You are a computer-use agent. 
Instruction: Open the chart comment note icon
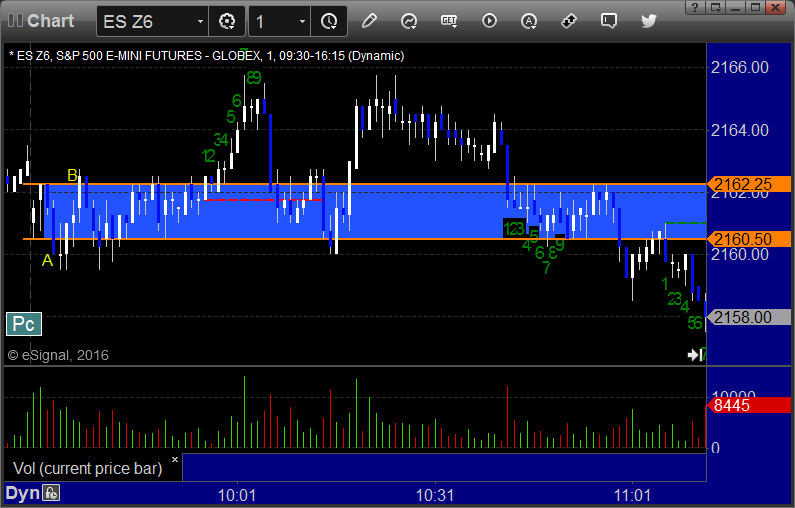(x=608, y=21)
